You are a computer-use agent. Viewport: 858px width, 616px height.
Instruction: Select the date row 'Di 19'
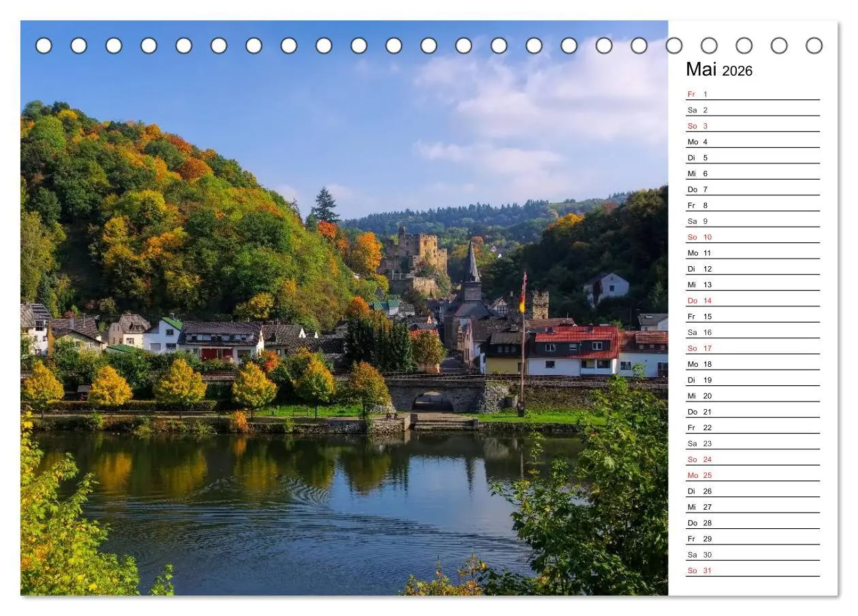[752, 380]
